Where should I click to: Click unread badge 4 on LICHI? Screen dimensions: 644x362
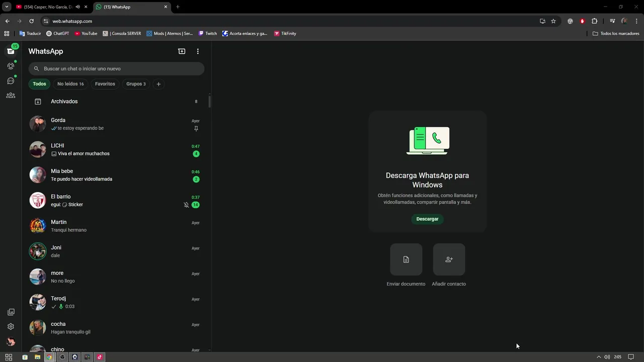(196, 154)
